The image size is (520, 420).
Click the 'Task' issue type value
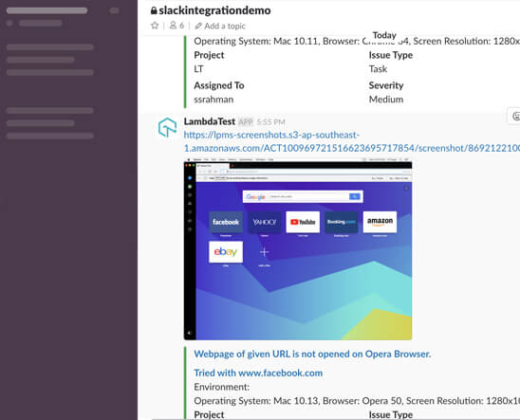tap(378, 69)
